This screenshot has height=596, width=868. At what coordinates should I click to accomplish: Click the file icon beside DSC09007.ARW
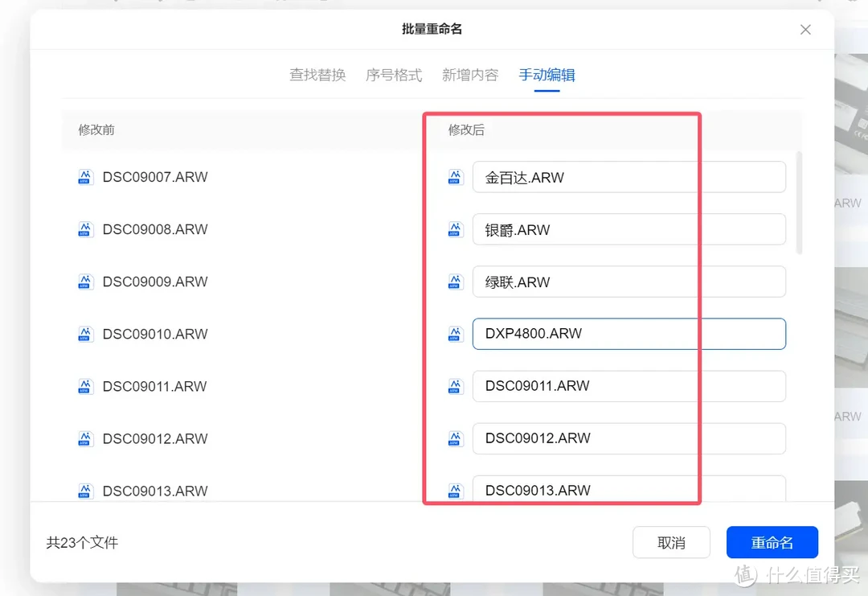pos(85,177)
